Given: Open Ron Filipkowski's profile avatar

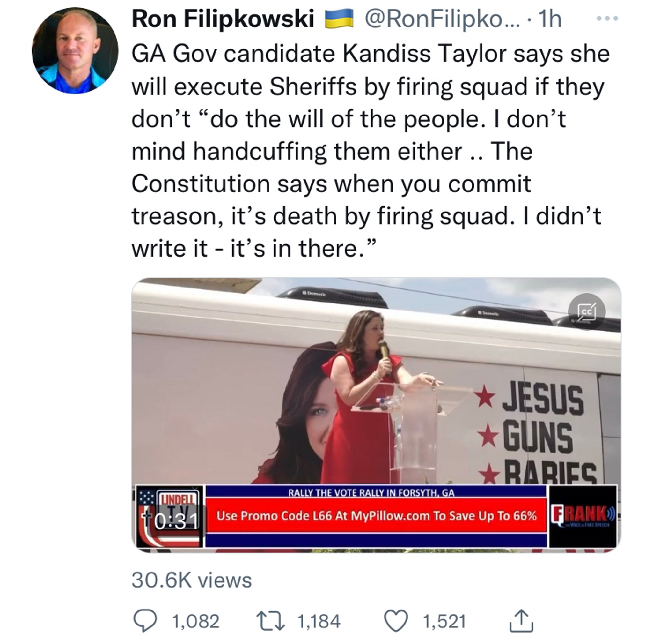Looking at the screenshot, I should 75,51.
